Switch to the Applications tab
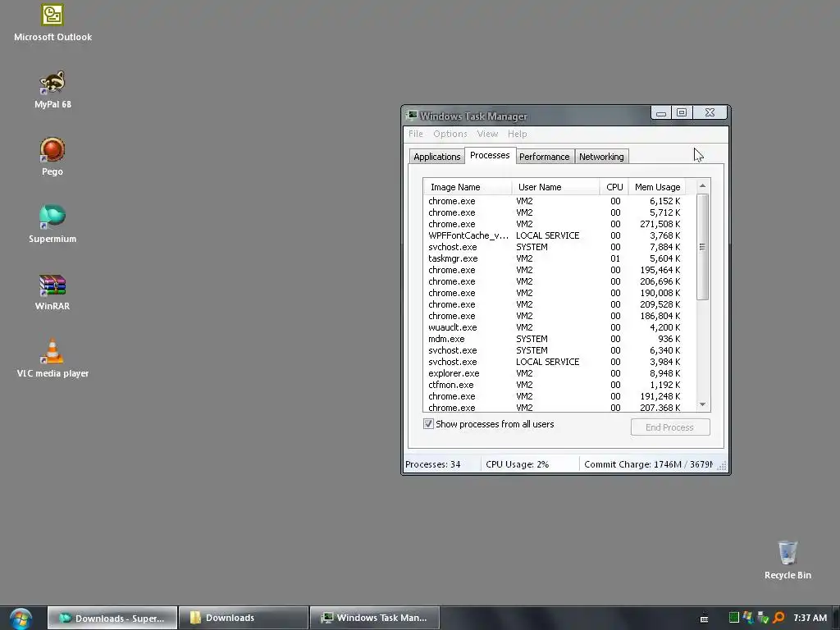The image size is (840, 630). tap(436, 157)
